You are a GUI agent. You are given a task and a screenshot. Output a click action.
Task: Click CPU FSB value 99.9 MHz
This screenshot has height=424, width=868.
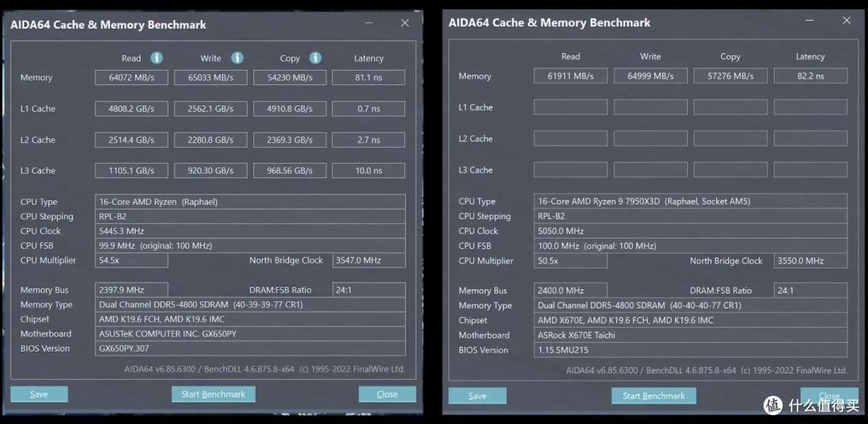click(250, 246)
